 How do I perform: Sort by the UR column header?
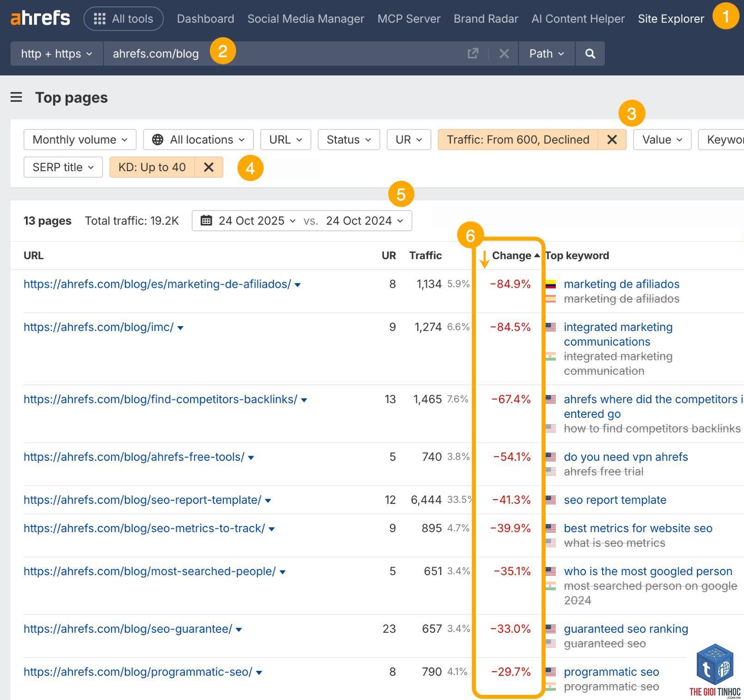[x=389, y=255]
